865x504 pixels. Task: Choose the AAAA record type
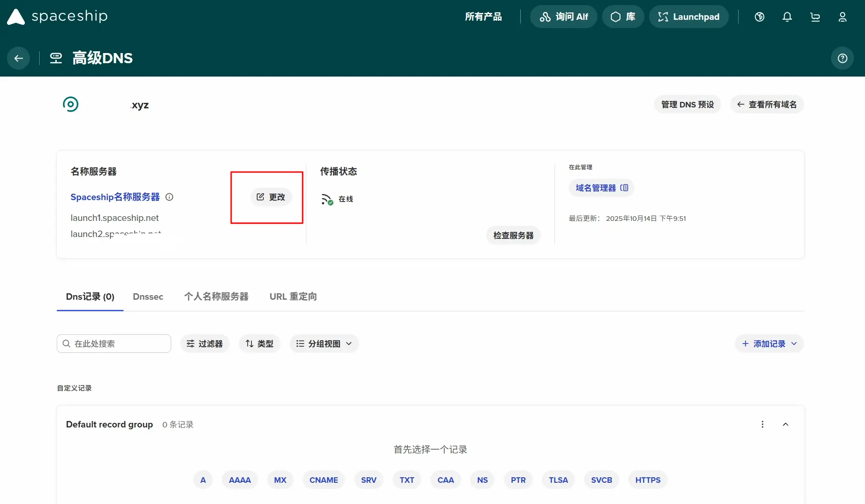(x=240, y=480)
